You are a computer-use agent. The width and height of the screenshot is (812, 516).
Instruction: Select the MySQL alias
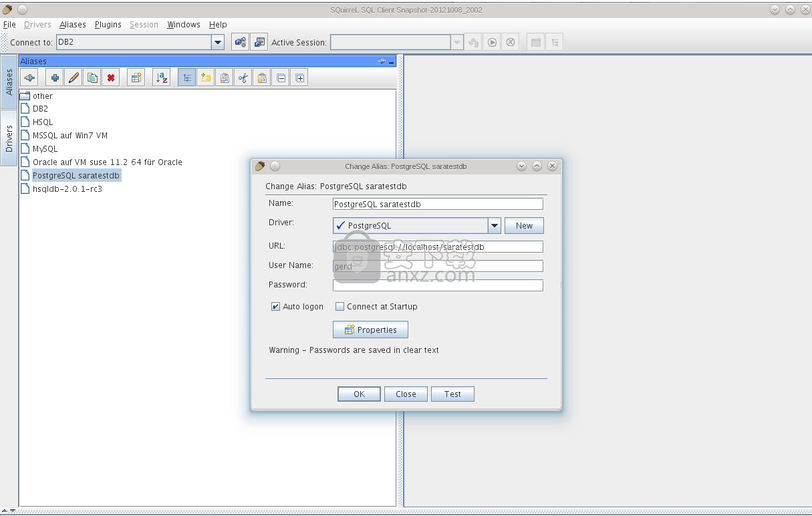coord(39,148)
